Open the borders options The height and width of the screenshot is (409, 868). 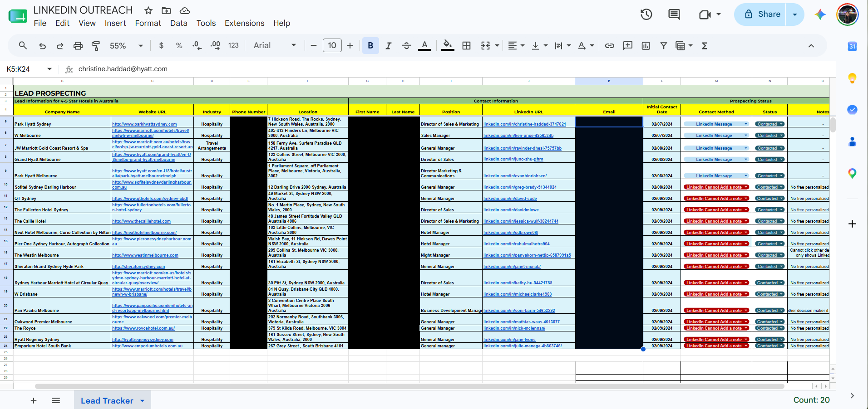(x=466, y=45)
